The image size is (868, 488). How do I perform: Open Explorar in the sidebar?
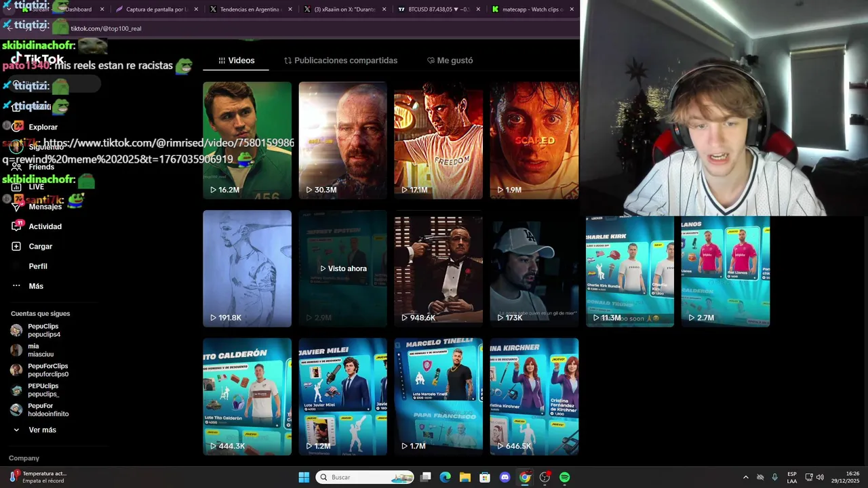pyautogui.click(x=43, y=127)
